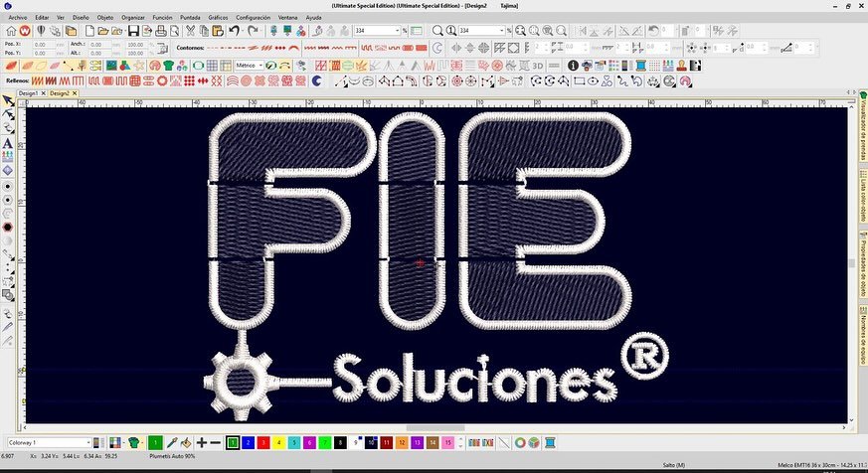This screenshot has width=868, height=473.
Task: Open the Configuración menu
Action: click(x=254, y=18)
